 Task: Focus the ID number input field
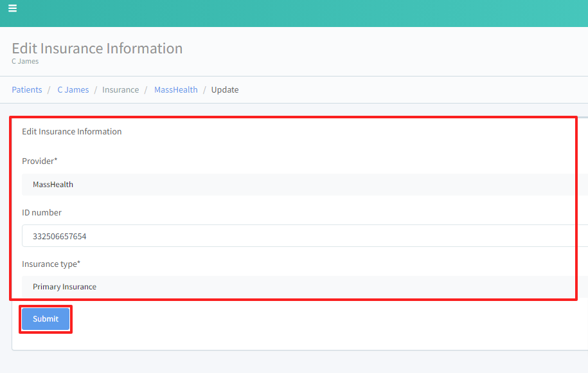click(302, 236)
